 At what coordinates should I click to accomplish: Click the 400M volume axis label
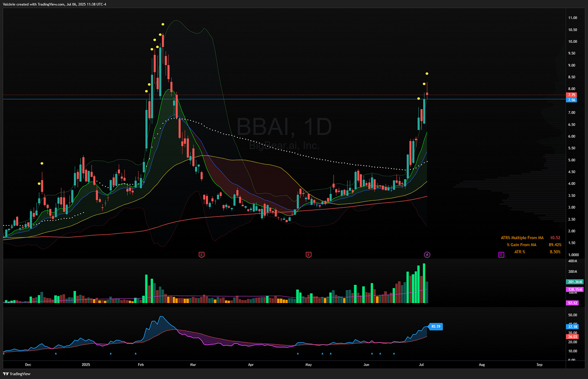(x=573, y=261)
